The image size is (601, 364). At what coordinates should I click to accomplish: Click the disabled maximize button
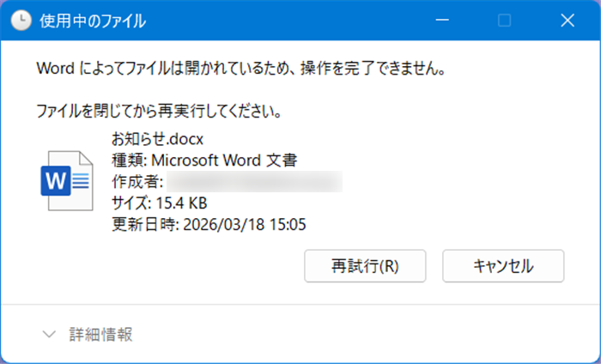(x=505, y=20)
